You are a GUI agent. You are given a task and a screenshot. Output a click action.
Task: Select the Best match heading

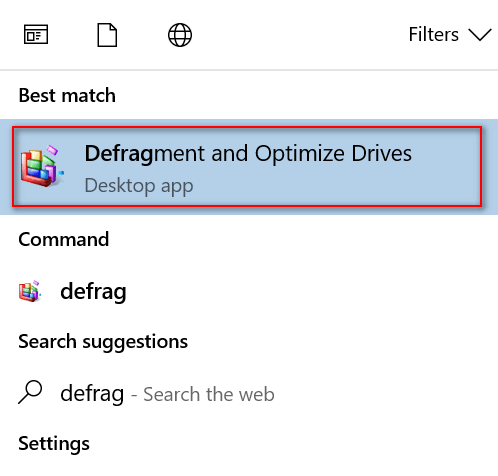coord(67,95)
